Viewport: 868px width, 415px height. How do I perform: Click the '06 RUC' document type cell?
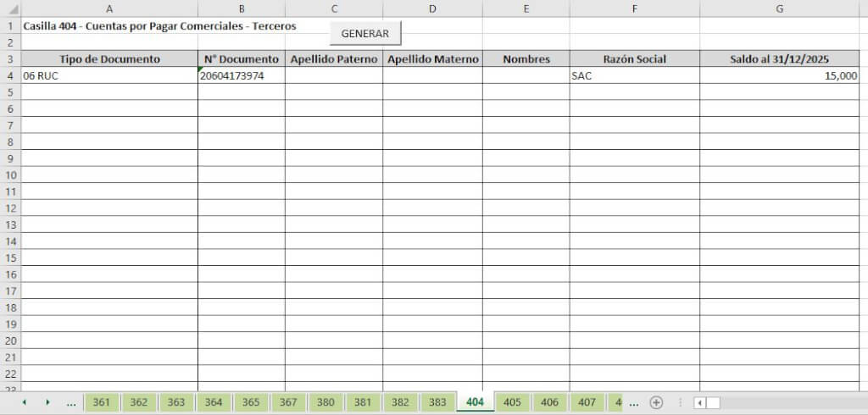coord(109,75)
